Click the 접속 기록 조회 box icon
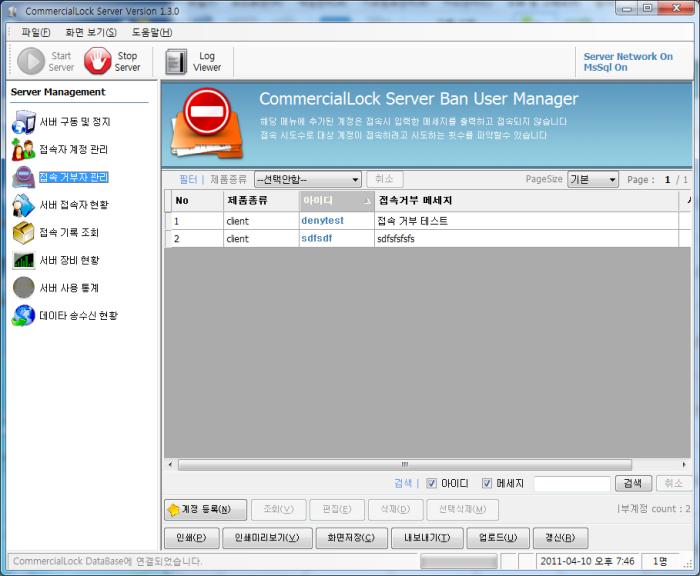 click(x=23, y=233)
